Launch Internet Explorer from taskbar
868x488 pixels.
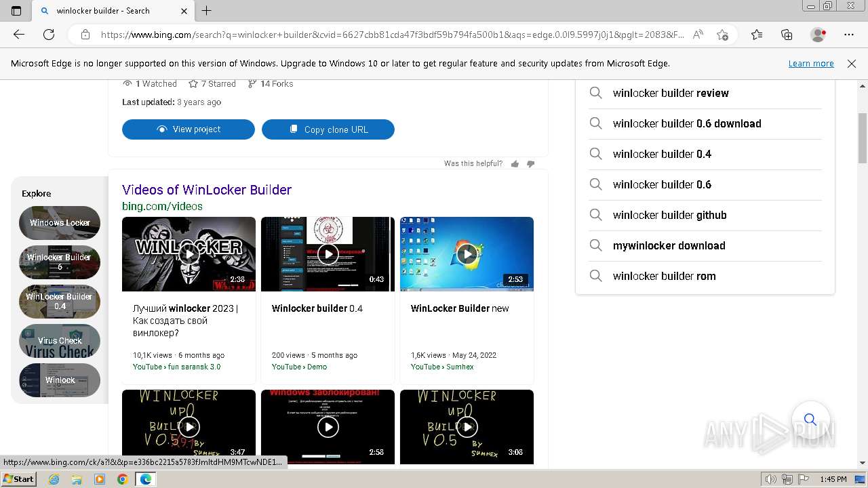(54, 479)
